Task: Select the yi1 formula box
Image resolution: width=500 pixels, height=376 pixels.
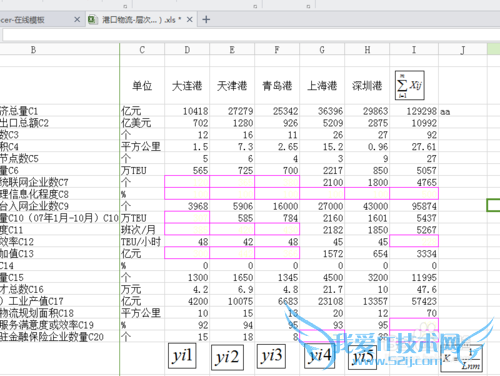Action: pos(182,356)
